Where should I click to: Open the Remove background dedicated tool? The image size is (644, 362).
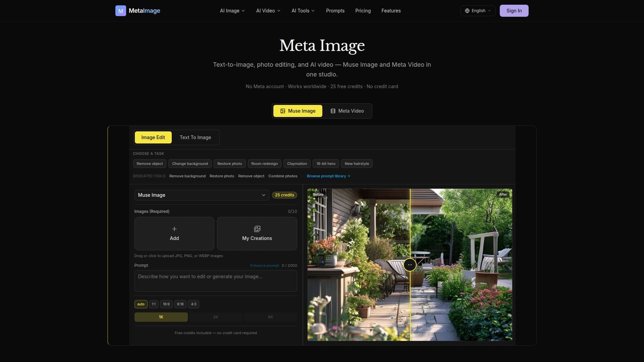click(187, 176)
